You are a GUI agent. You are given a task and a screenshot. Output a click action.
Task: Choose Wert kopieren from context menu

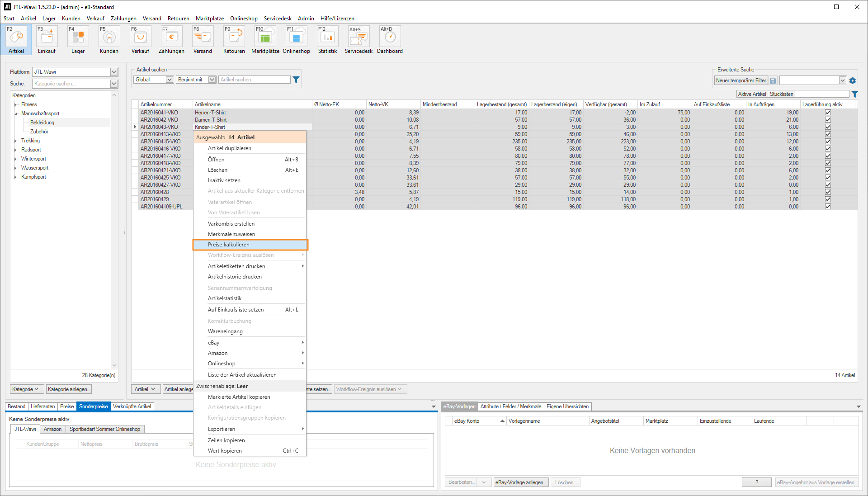[250, 451]
